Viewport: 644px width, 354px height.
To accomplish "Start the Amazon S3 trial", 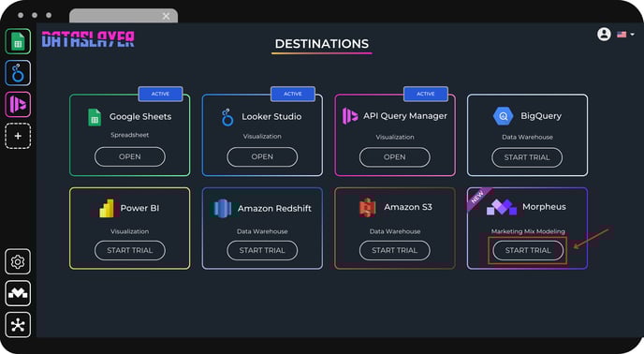I will (395, 250).
